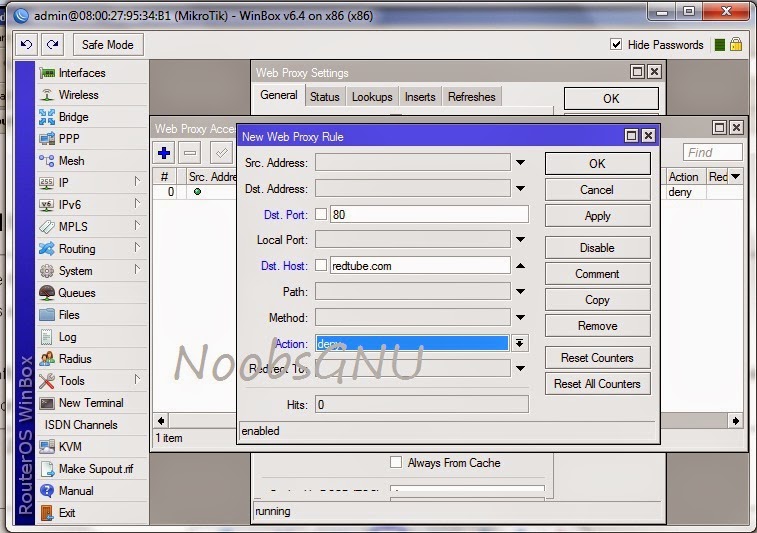Click Reset All Counters button
The width and height of the screenshot is (757, 533).
(597, 384)
